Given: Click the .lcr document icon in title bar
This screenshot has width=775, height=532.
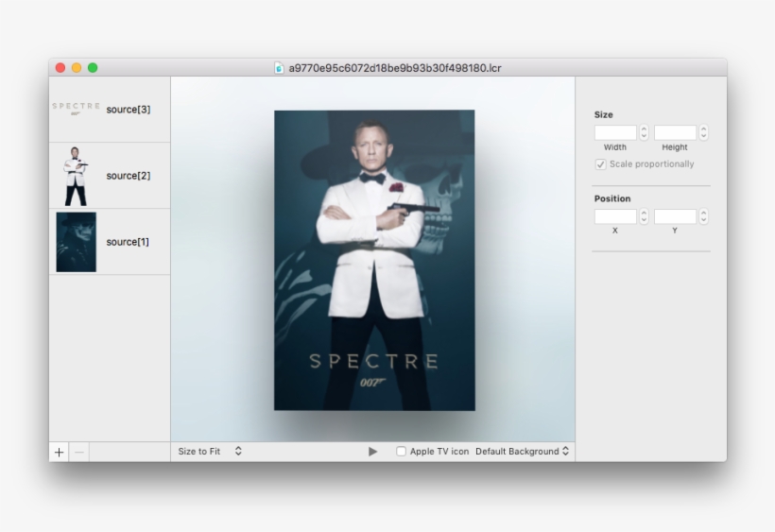Looking at the screenshot, I should [279, 68].
